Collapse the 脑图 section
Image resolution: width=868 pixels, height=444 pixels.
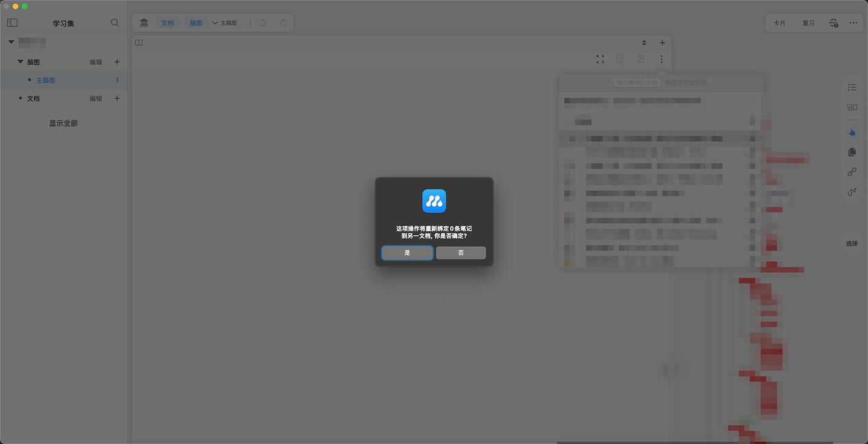click(x=20, y=62)
